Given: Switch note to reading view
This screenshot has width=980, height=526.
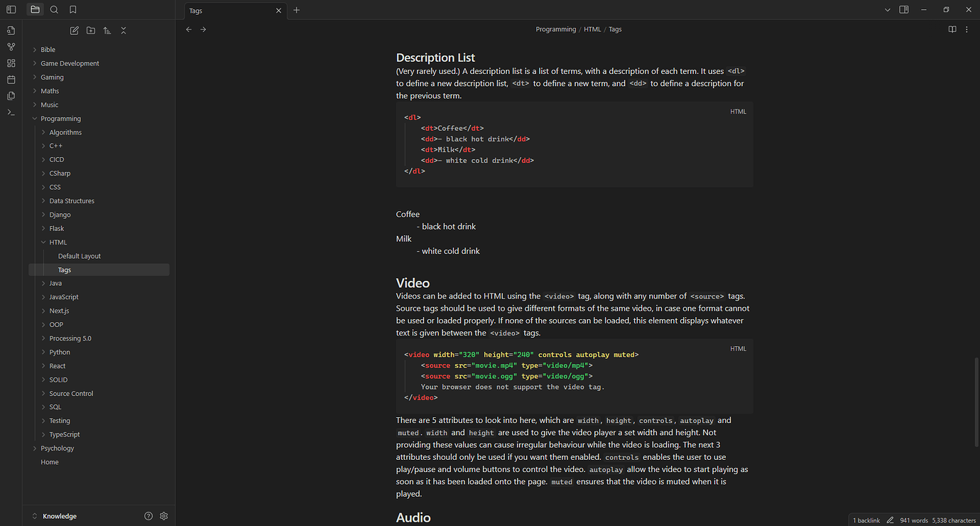Looking at the screenshot, I should coord(953,29).
